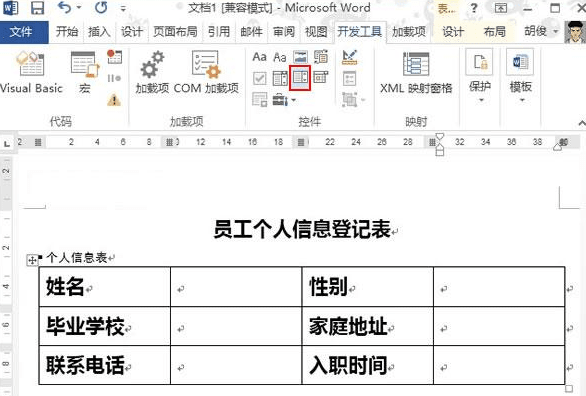Switch to the 审阅 tab
Viewport: 586px width, 396px height.
284,31
